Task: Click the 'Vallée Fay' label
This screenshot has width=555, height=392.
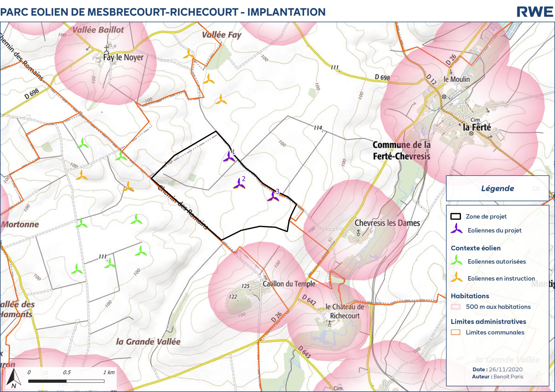Action: click(x=222, y=35)
